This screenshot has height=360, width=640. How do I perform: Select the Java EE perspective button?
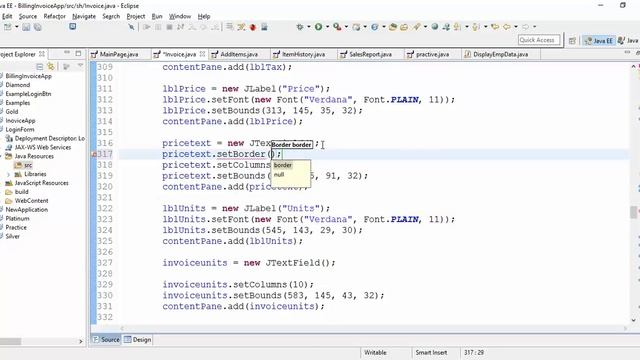click(599, 40)
